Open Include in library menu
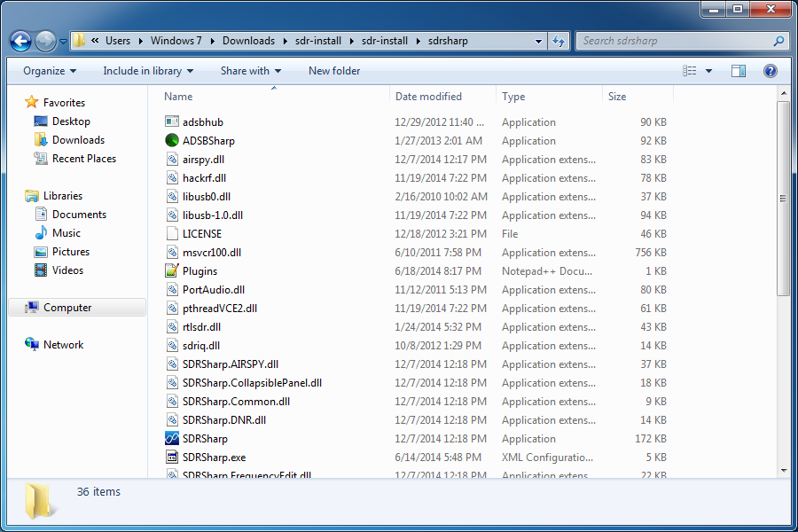The height and width of the screenshot is (532, 798). [148, 71]
